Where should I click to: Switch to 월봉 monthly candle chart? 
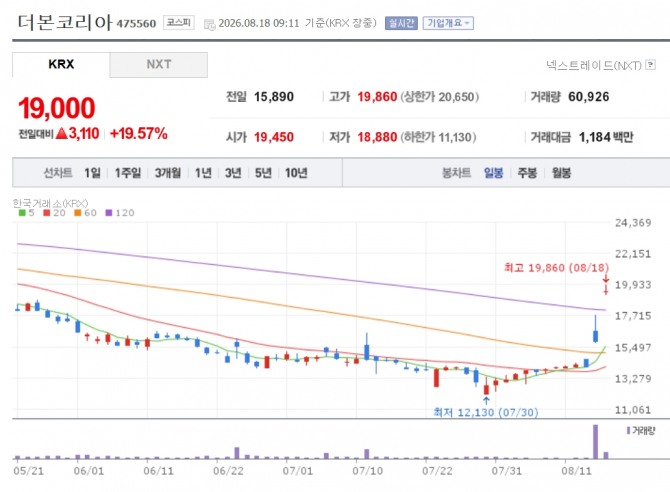pos(561,173)
